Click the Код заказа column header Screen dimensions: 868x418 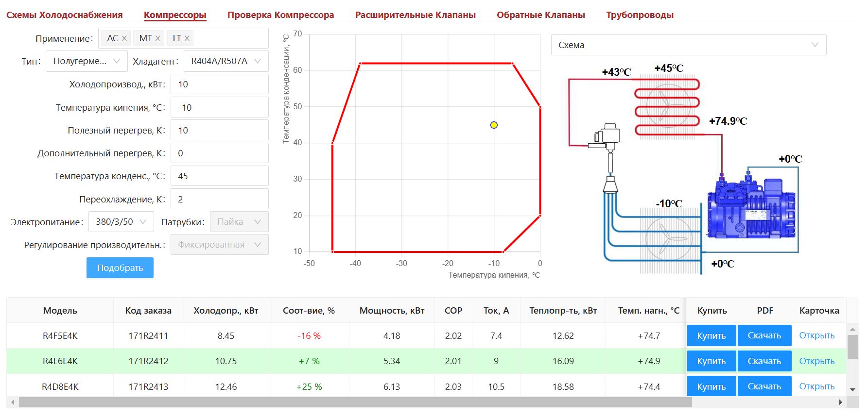click(x=148, y=311)
